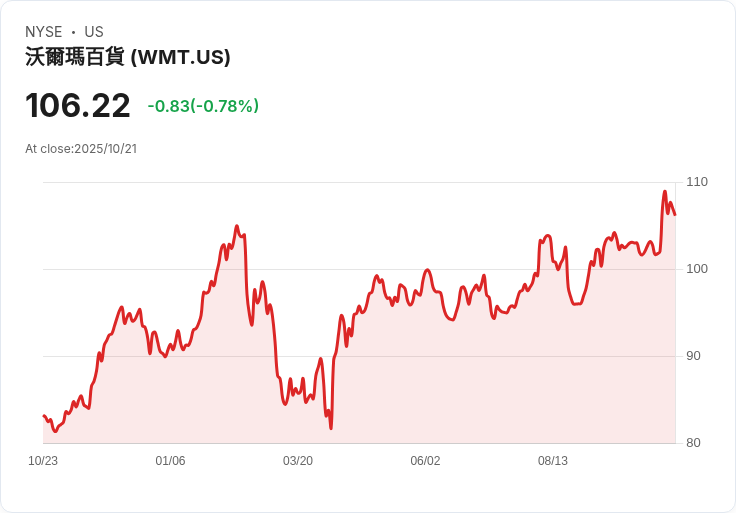This screenshot has height=513, width=736.
Task: Click the current price 106.22
Action: (78, 106)
